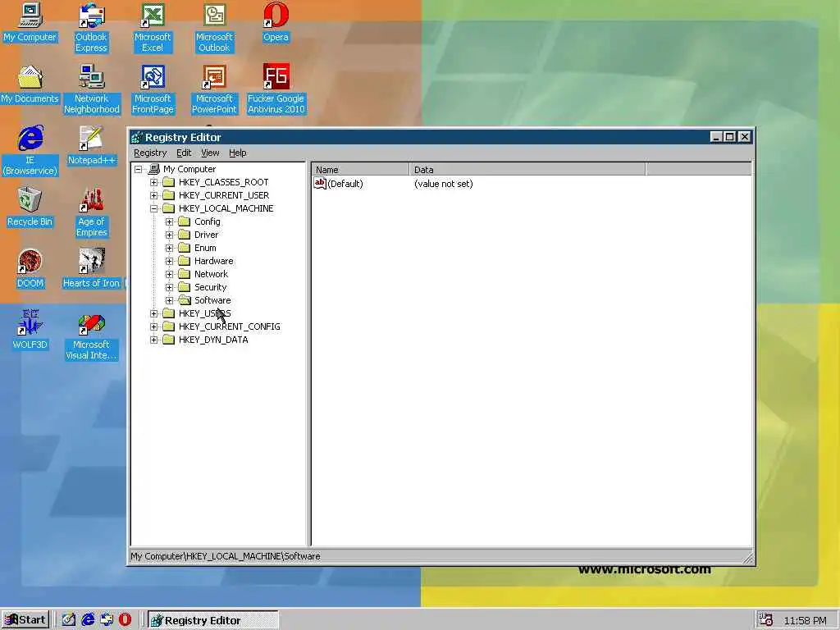
Task: Expand the Security subkey
Action: [169, 287]
